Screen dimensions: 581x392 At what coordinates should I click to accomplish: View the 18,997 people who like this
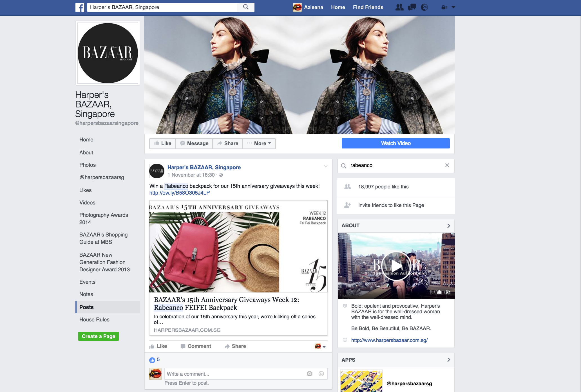(383, 187)
